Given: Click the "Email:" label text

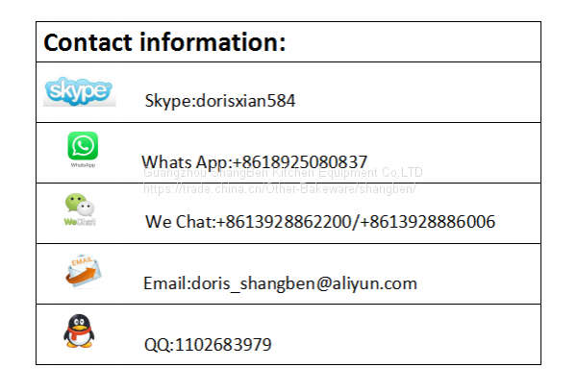Looking at the screenshot, I should pos(165,283).
